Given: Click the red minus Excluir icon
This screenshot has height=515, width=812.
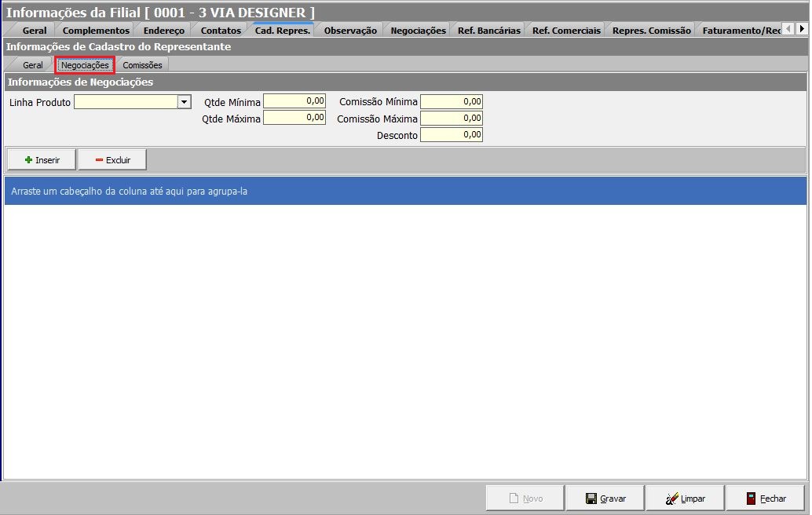Looking at the screenshot, I should 99,160.
